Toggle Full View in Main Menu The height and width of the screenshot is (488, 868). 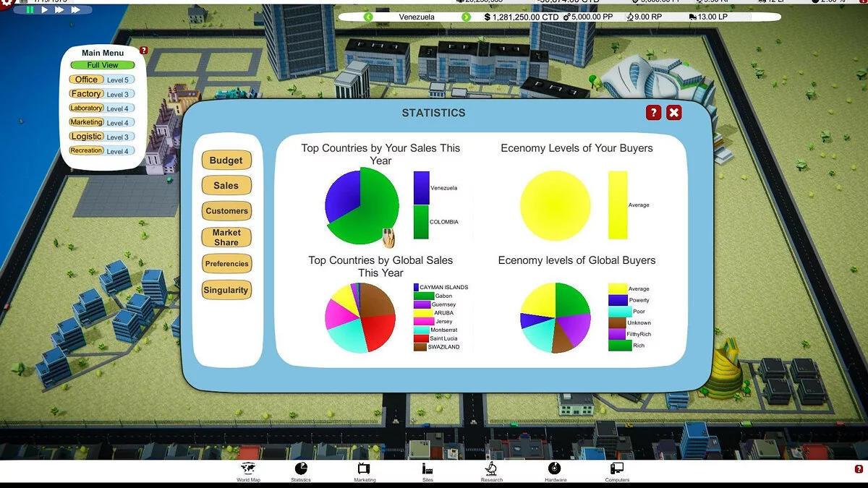pos(103,65)
